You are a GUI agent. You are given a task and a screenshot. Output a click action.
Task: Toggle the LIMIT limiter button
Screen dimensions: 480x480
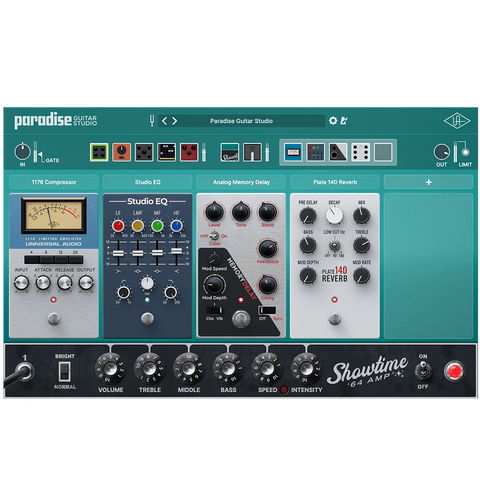tap(465, 152)
